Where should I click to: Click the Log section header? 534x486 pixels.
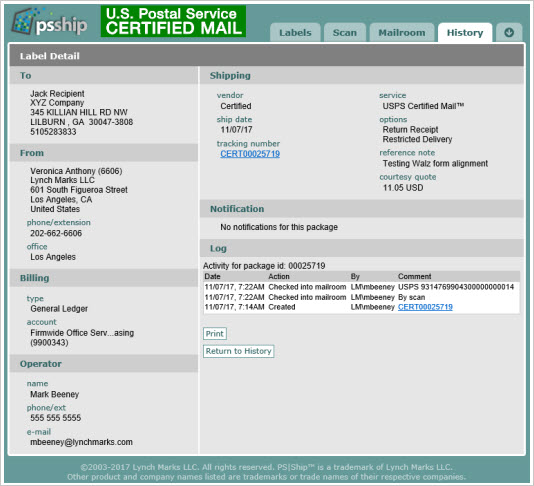click(x=362, y=248)
